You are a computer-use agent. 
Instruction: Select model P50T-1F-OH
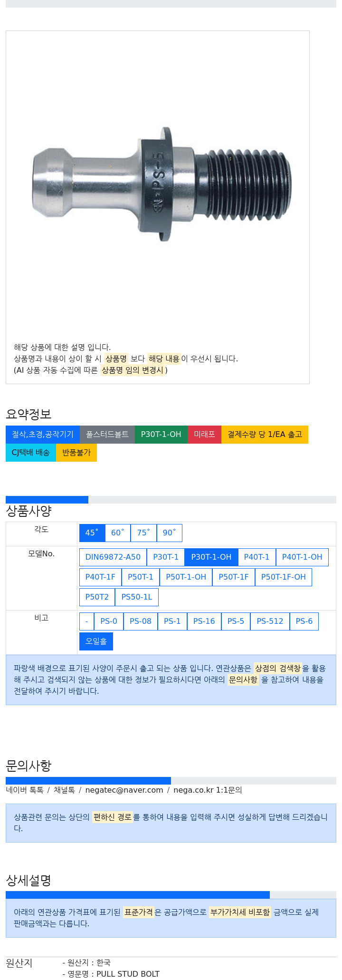click(284, 577)
